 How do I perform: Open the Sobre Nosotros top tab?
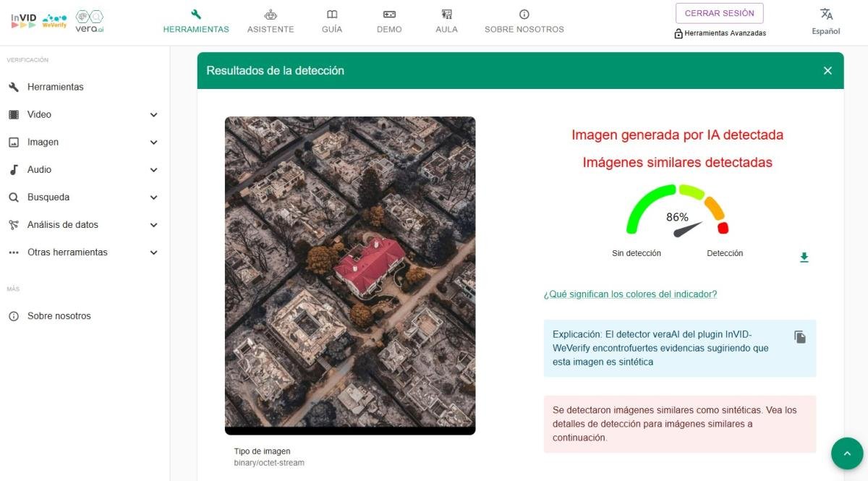(x=524, y=22)
